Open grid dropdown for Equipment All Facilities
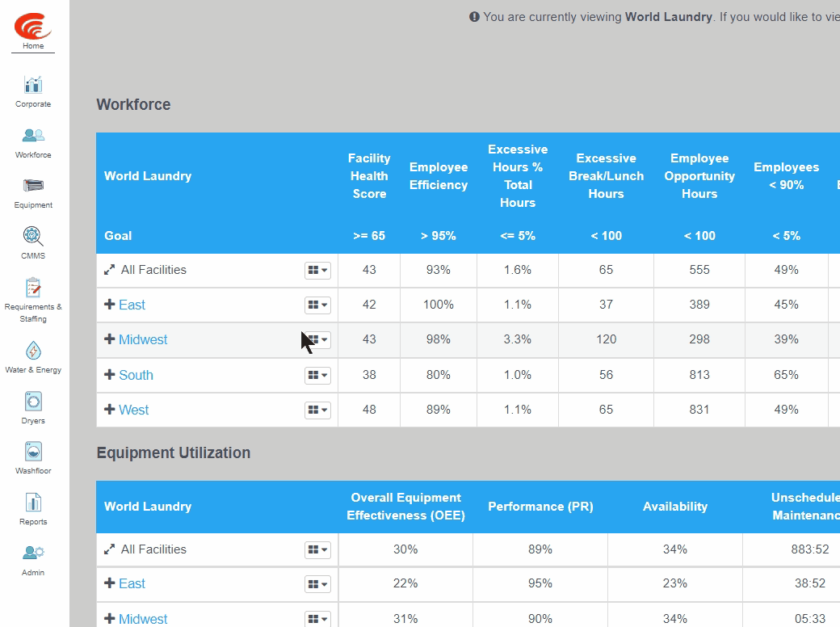The width and height of the screenshot is (840, 627). 317,549
